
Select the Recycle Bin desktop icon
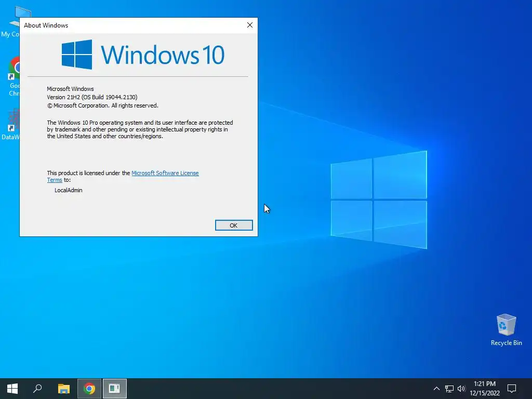coord(506,330)
